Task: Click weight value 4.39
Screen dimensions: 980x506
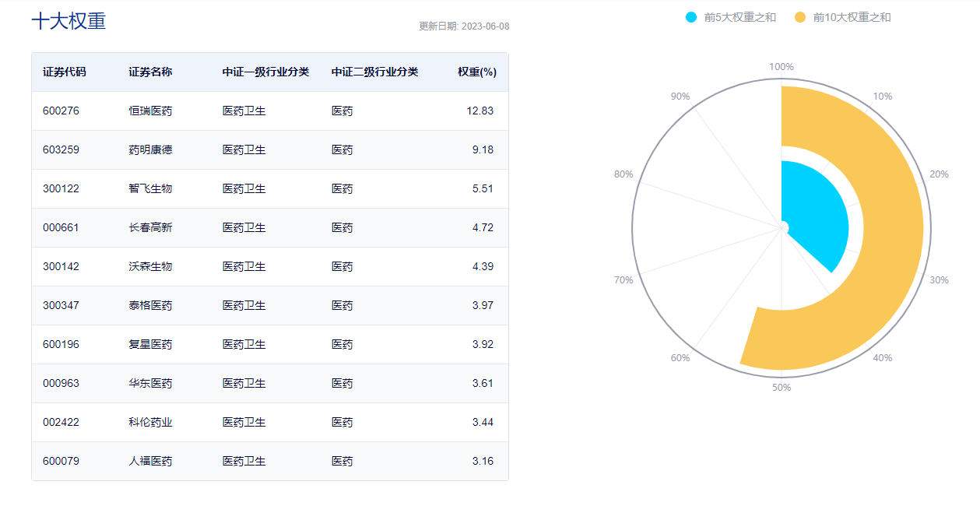Action: (483, 267)
